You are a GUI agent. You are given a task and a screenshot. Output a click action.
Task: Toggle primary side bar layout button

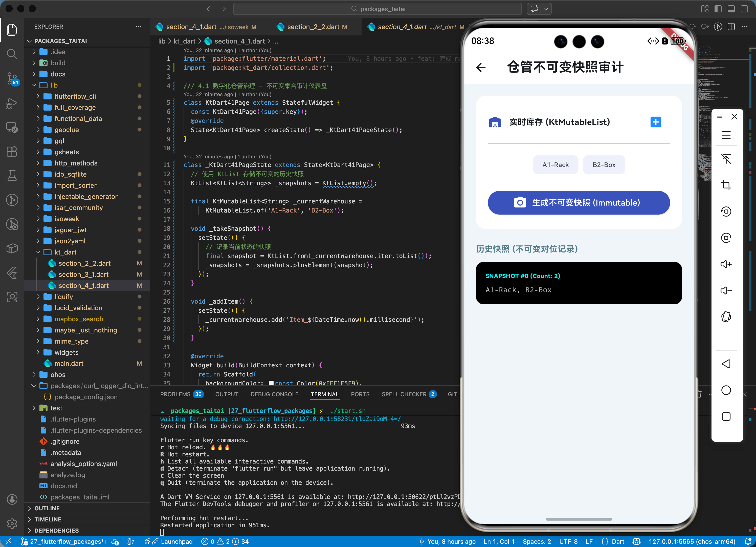tap(718, 9)
